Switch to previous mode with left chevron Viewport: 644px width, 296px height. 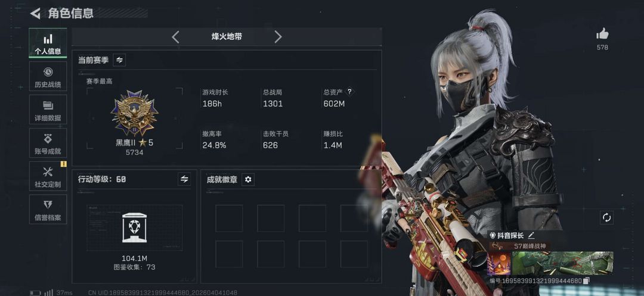pos(175,37)
